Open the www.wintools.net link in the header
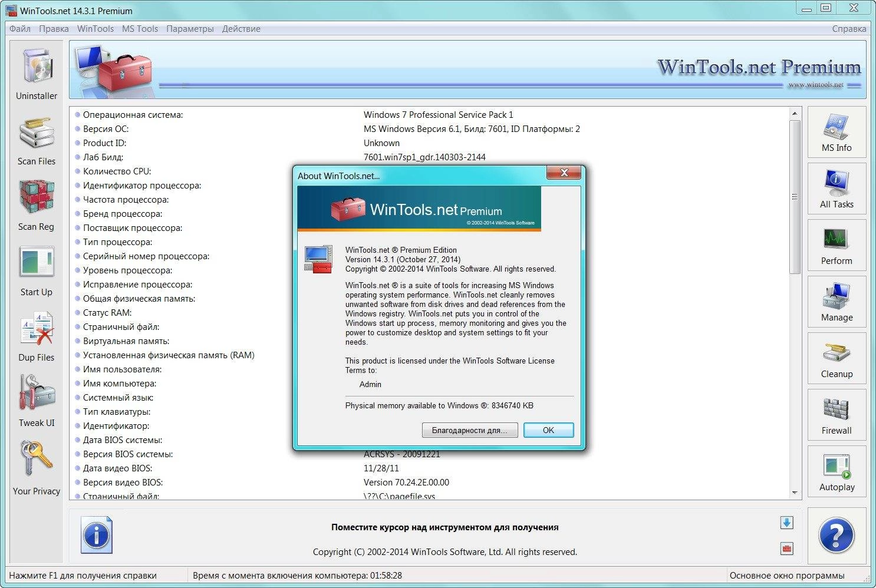 [x=815, y=85]
